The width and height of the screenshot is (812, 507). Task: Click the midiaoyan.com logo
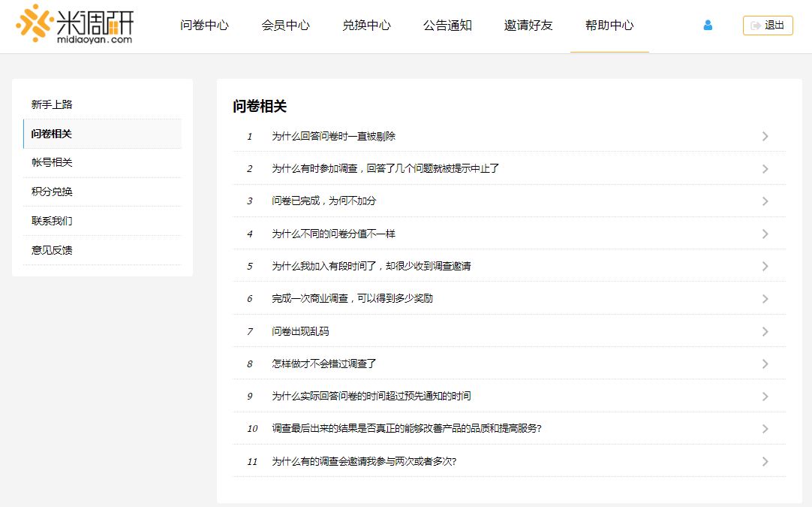[74, 24]
